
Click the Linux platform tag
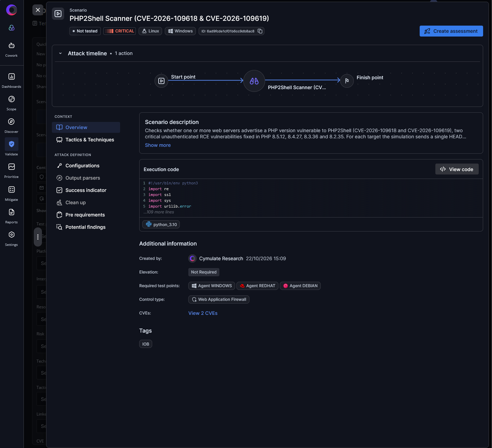pos(150,31)
